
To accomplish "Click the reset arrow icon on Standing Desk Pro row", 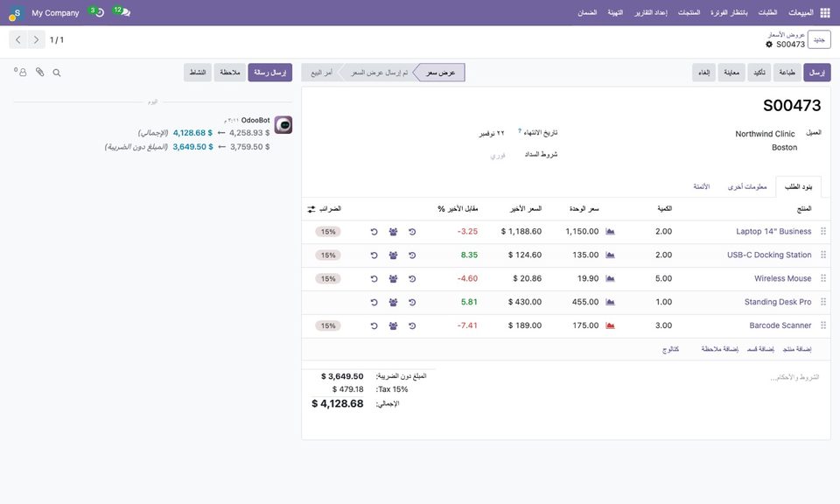I will [374, 303].
